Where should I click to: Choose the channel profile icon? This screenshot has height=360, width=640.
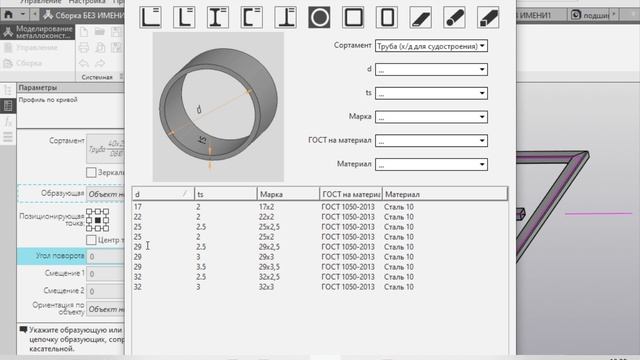252,18
